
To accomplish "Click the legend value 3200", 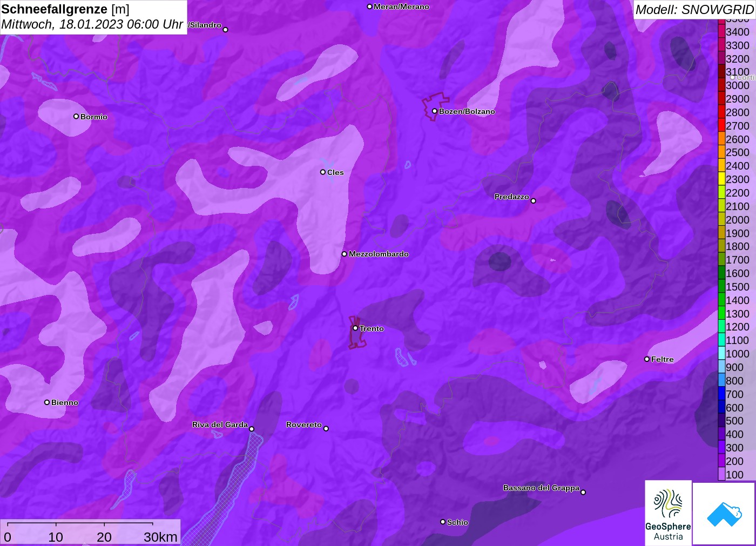I will click(x=738, y=59).
